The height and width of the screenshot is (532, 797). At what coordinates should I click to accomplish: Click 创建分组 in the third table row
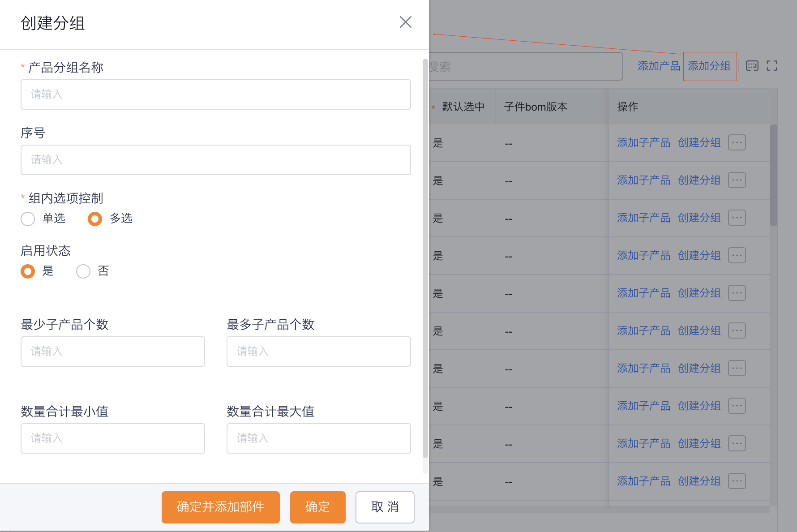(x=699, y=218)
